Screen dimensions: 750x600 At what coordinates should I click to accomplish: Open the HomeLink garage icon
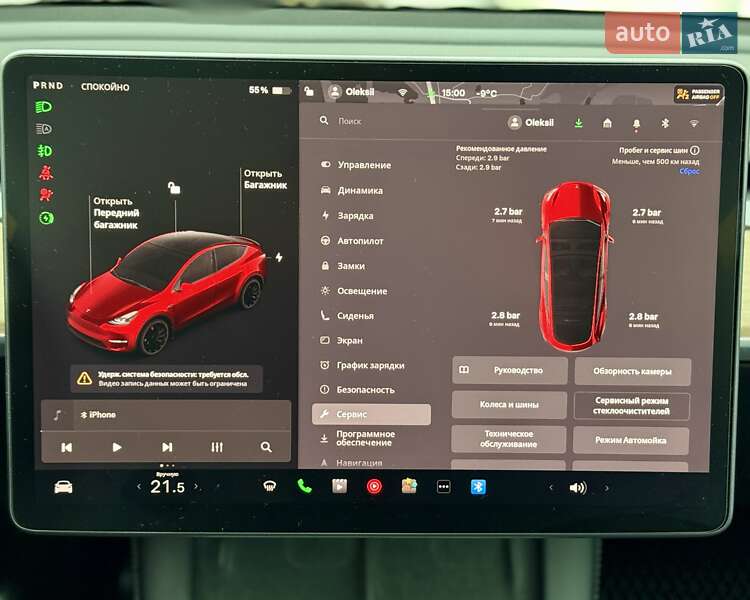click(607, 123)
